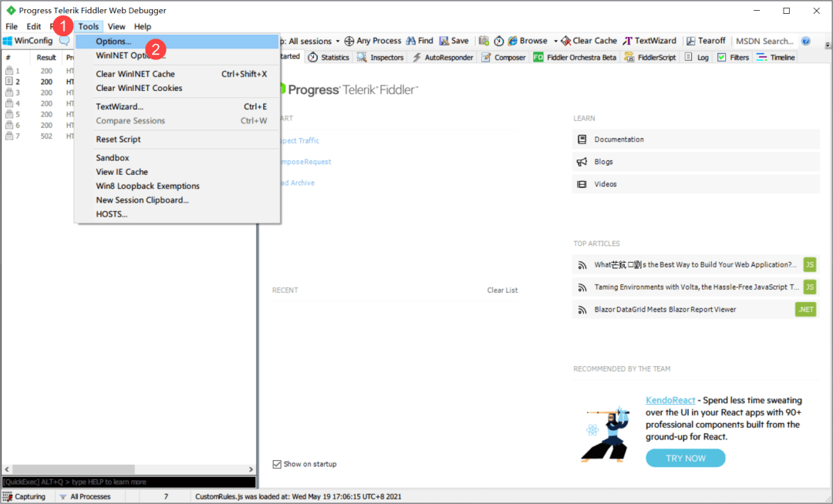This screenshot has width=833, height=504.
Task: Select View IE Cache menu item
Action: click(177, 172)
